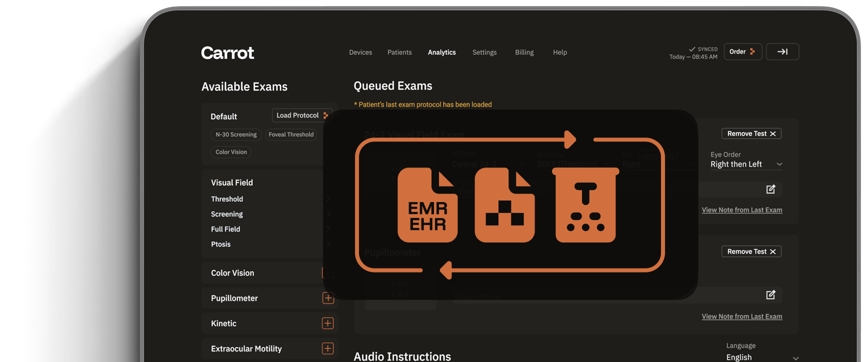868x362 pixels.
Task: Open the edit note icon for the Pupillometer exam
Action: [770, 295]
